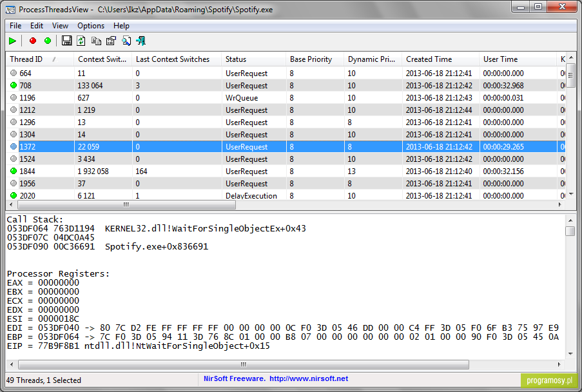582x392 pixels.
Task: Select thread row 1524
Action: click(x=285, y=159)
